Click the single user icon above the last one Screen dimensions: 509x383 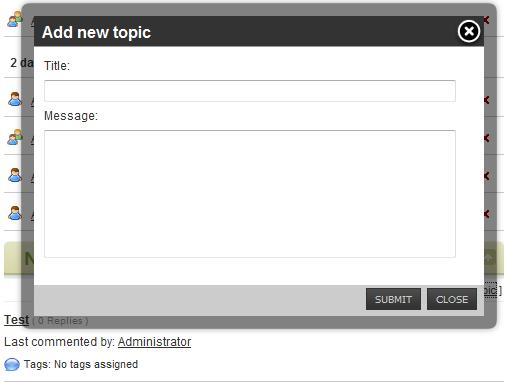click(x=15, y=175)
